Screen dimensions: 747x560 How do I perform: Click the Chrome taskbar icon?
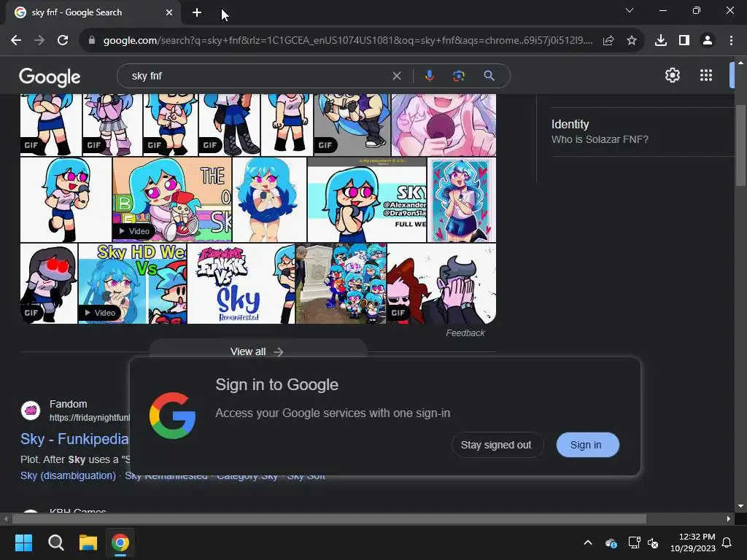pyautogui.click(x=120, y=542)
